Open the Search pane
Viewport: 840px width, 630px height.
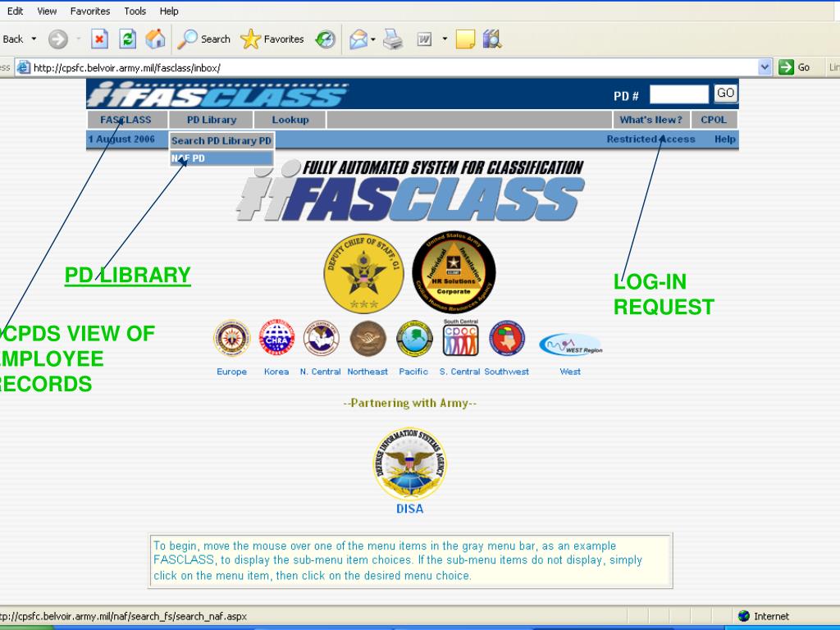coord(203,39)
